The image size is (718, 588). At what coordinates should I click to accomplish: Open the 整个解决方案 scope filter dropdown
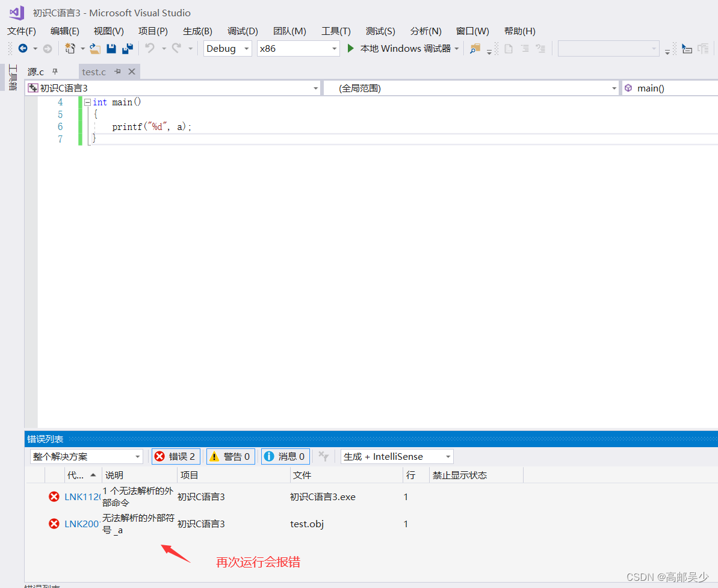coord(87,457)
